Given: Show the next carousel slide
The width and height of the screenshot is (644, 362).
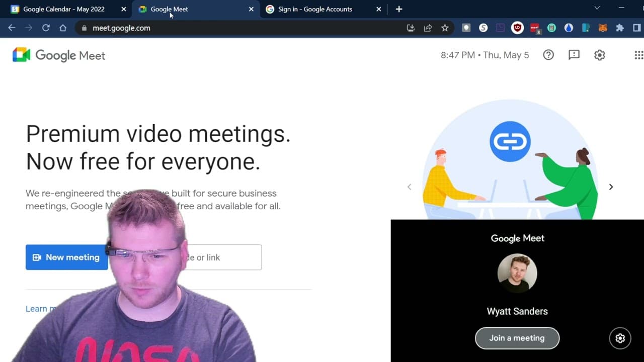Looking at the screenshot, I should click(x=611, y=187).
